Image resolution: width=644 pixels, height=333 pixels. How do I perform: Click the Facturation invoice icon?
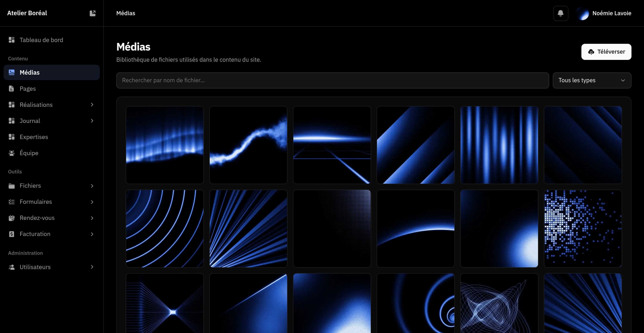tap(11, 234)
